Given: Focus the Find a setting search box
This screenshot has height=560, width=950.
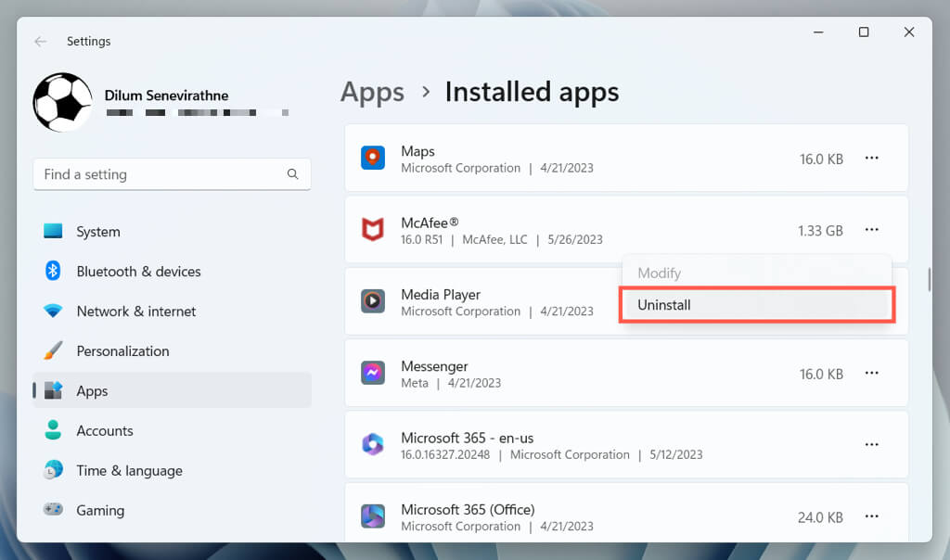Looking at the screenshot, I should click(172, 174).
